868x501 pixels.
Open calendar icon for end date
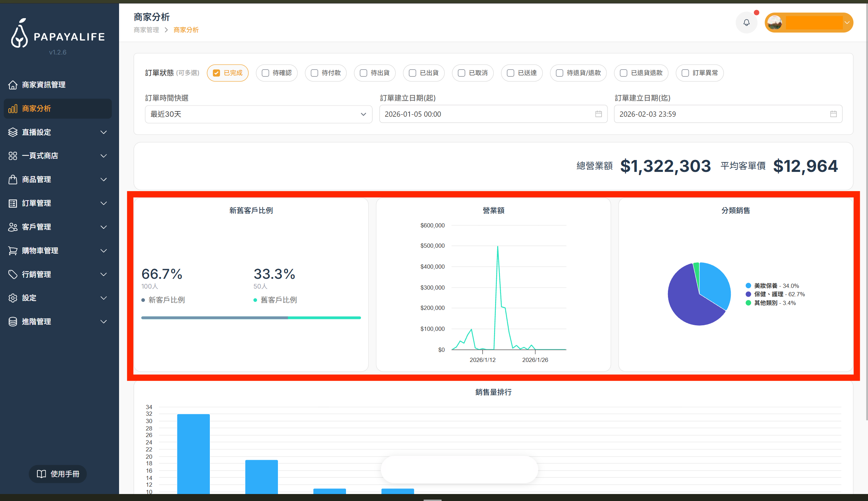(833, 114)
